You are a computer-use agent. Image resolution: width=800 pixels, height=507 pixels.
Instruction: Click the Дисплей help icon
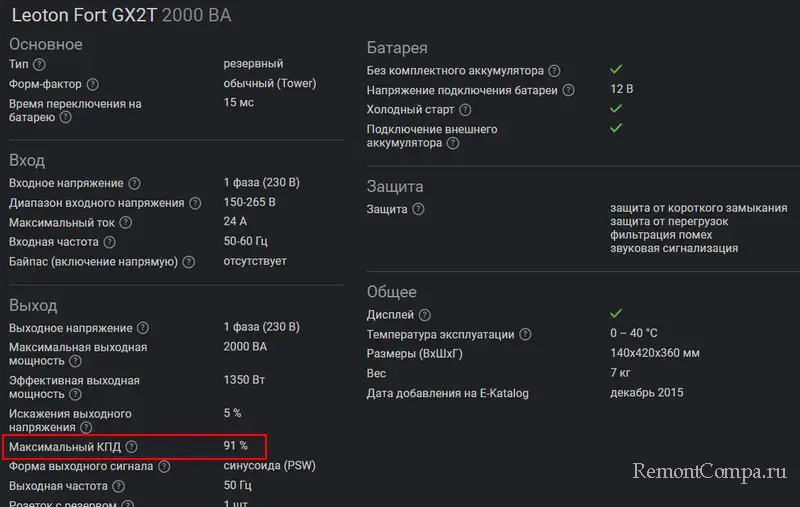tap(426, 315)
